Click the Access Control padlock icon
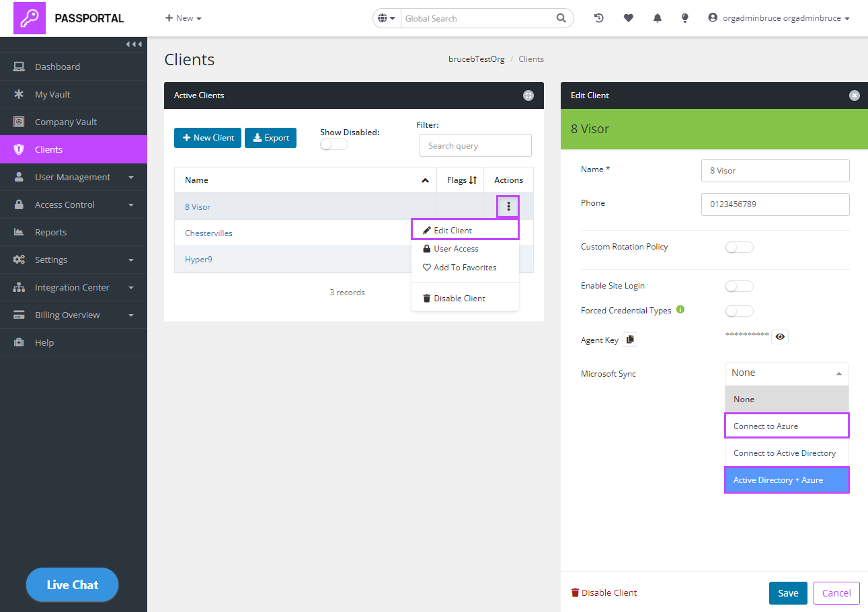868x612 pixels. click(x=19, y=204)
